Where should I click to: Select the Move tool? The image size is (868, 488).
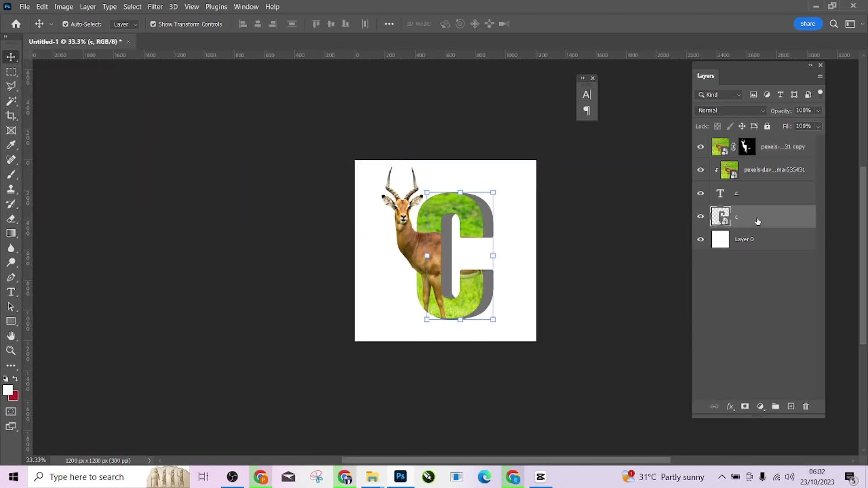(11, 56)
